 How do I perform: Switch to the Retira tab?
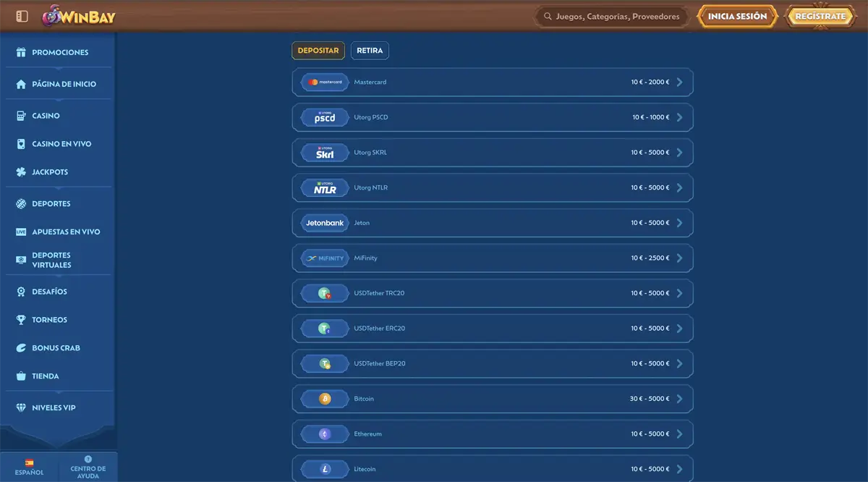pyautogui.click(x=370, y=51)
